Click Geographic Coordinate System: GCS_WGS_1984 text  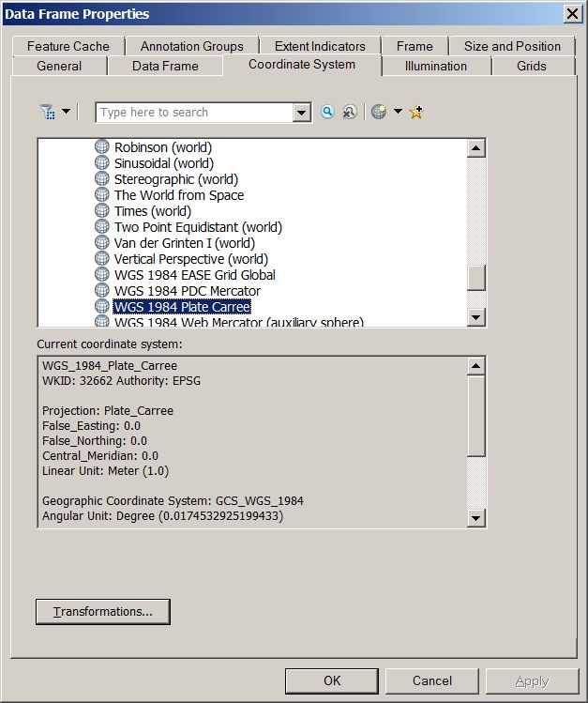173,501
